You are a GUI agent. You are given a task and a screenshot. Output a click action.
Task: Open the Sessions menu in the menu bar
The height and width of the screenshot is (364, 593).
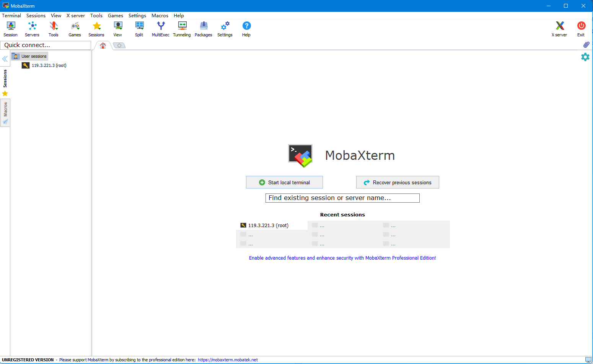pyautogui.click(x=36, y=16)
